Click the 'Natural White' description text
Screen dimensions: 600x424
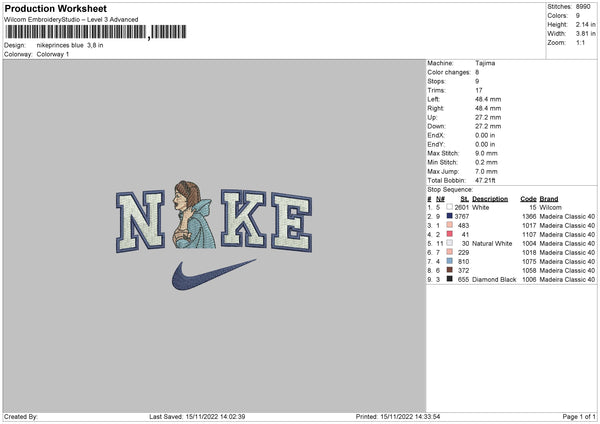click(x=492, y=243)
